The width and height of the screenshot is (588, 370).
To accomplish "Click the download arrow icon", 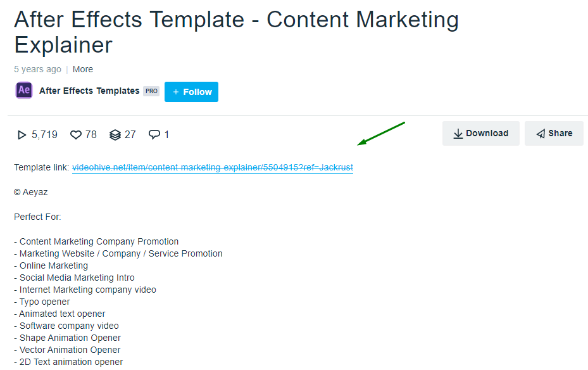I will [458, 134].
